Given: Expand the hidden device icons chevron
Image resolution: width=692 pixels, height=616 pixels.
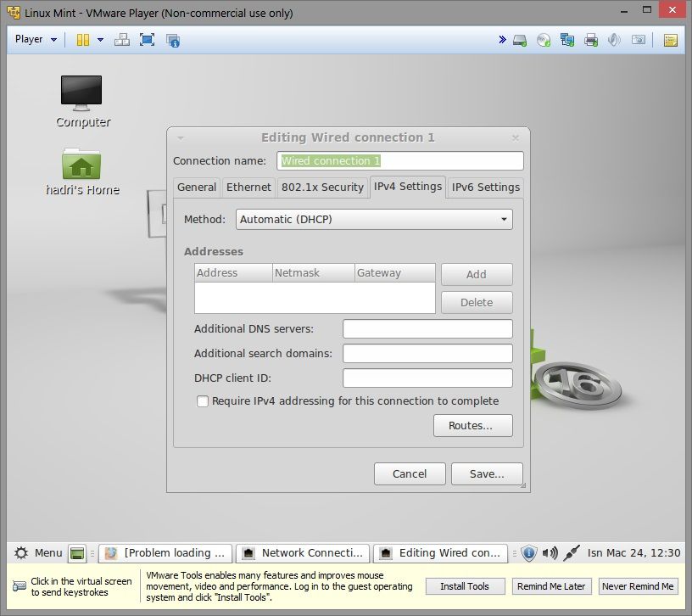Looking at the screenshot, I should [x=502, y=40].
